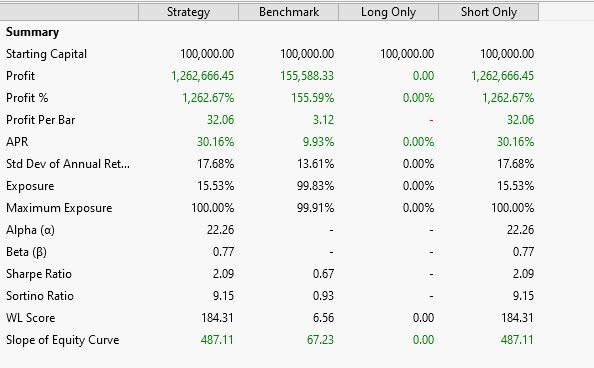Click the Benchmark Exposure value 99.83%

315,186
